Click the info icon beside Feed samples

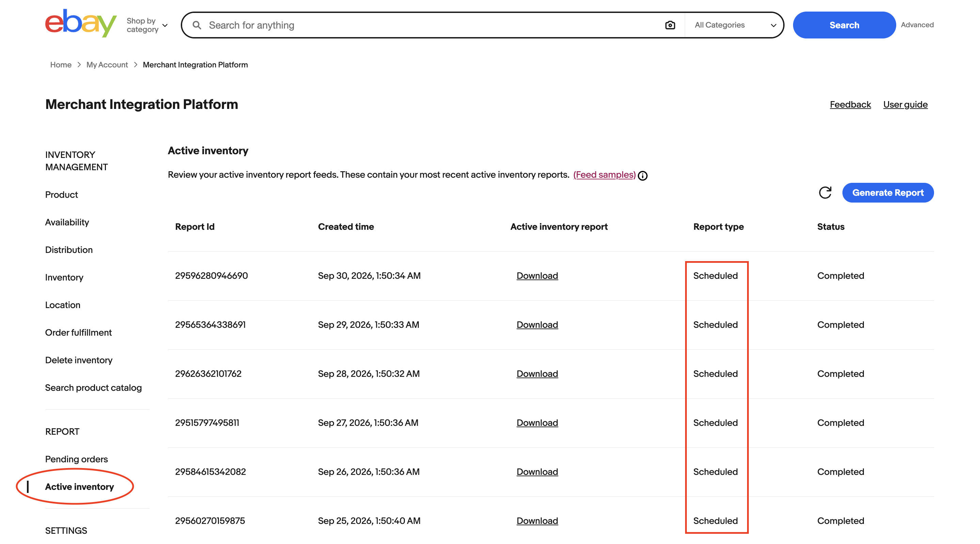[643, 175]
